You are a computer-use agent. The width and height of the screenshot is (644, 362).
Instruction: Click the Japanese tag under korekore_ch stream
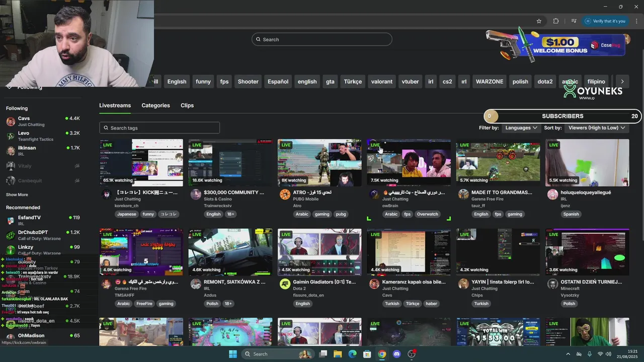(x=127, y=214)
